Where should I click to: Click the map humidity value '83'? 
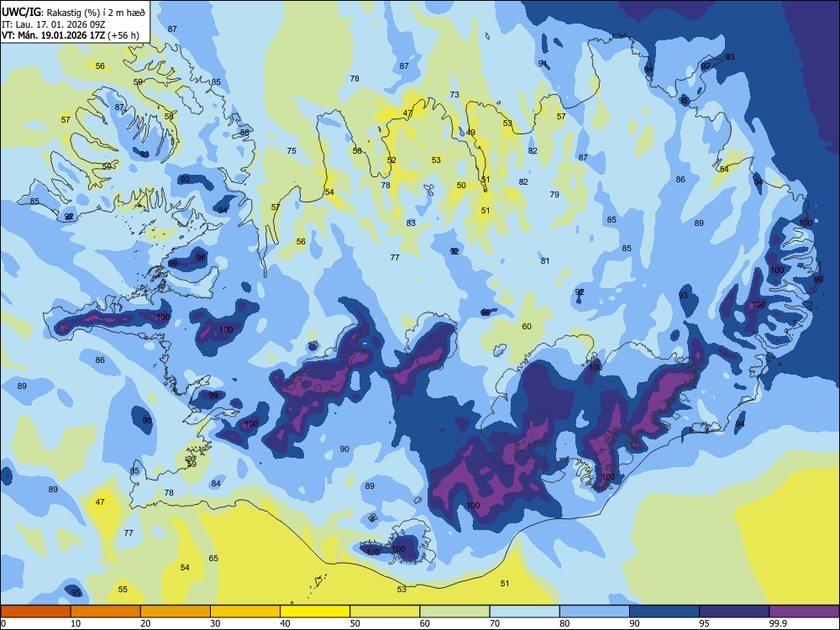[411, 223]
